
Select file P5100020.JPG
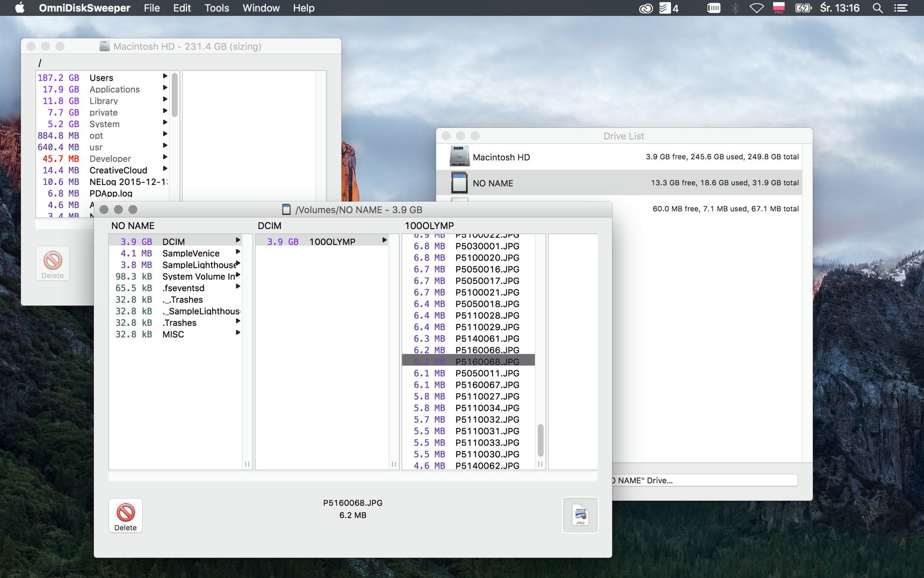pos(468,258)
